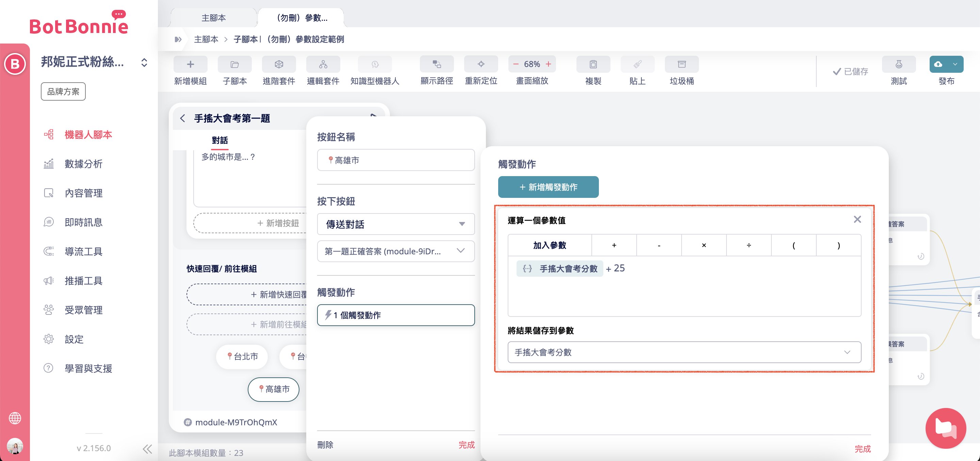980x461 pixels.
Task: Click the 顯示路徑 show path icon
Action: tap(436, 64)
